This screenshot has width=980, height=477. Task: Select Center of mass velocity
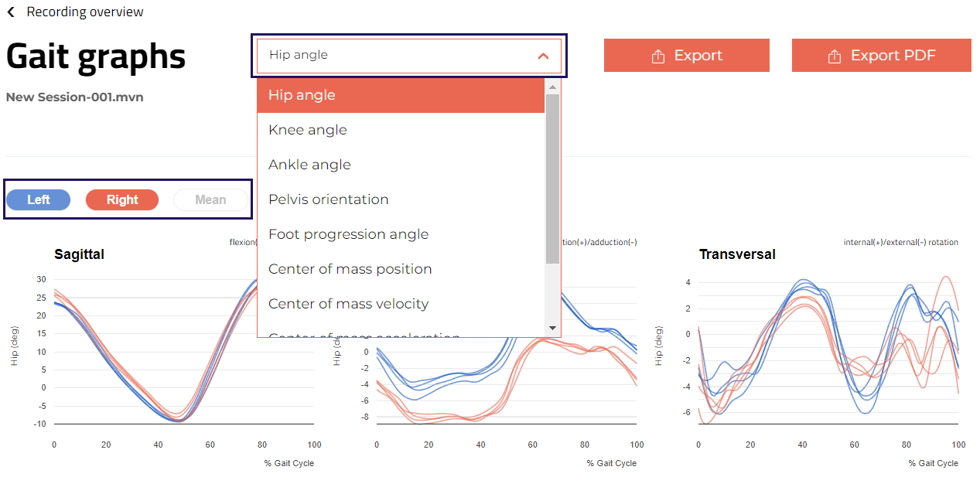[349, 303]
